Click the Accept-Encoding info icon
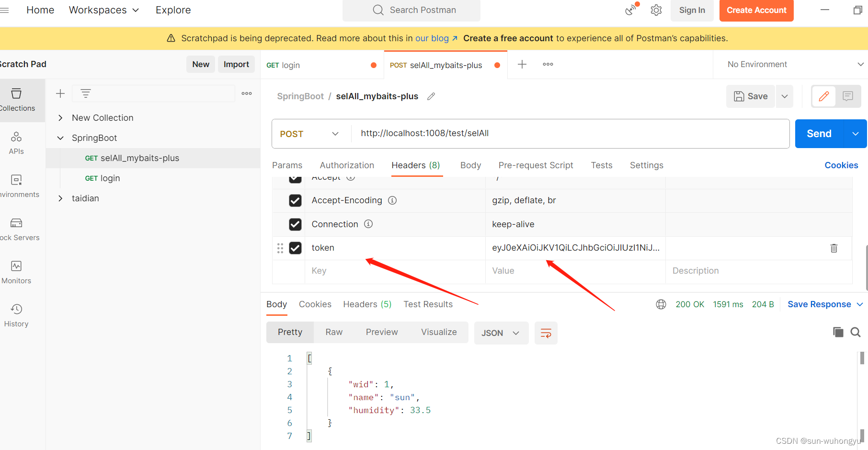Viewport: 868px width, 450px height. (x=392, y=200)
